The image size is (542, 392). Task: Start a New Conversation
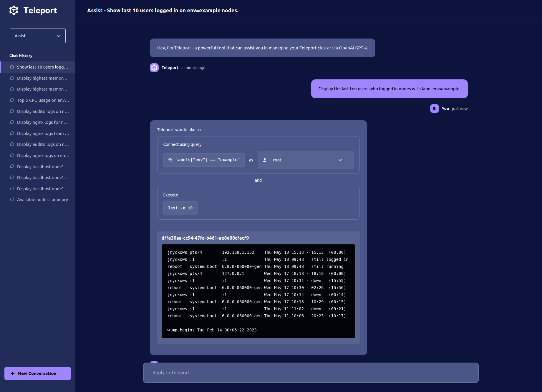tap(38, 373)
